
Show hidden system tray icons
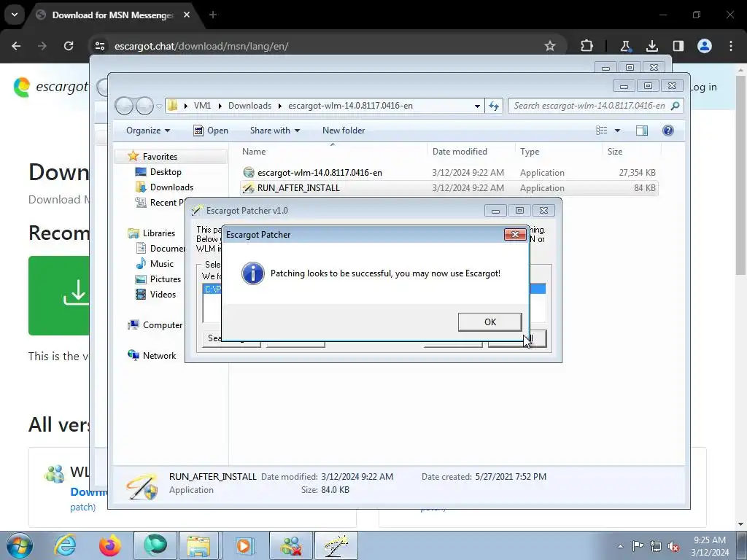(620, 546)
